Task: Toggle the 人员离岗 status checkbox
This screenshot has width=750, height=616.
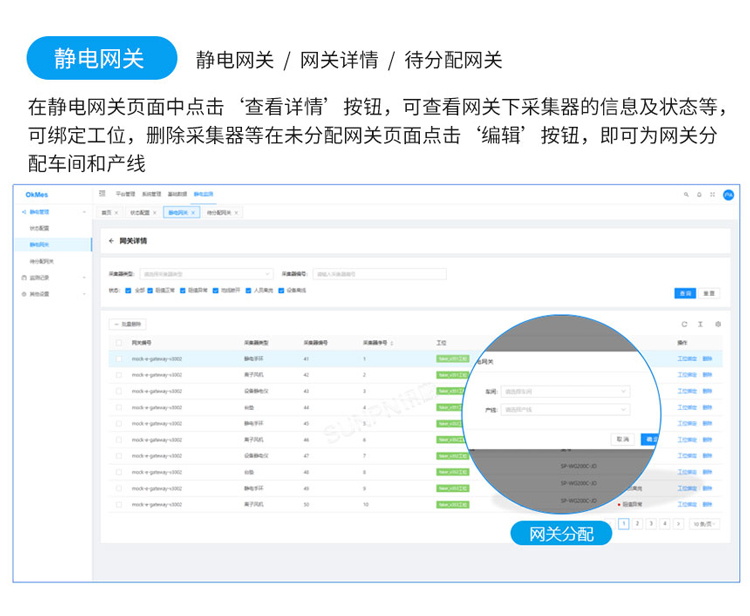Action: [248, 290]
